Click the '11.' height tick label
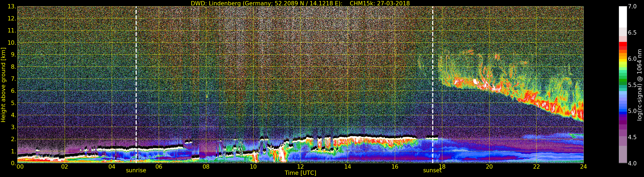Viewport: 644px width, 177px height. coord(12,31)
